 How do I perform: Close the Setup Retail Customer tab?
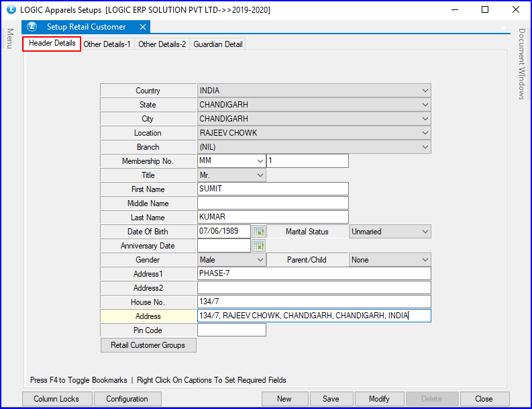click(143, 27)
